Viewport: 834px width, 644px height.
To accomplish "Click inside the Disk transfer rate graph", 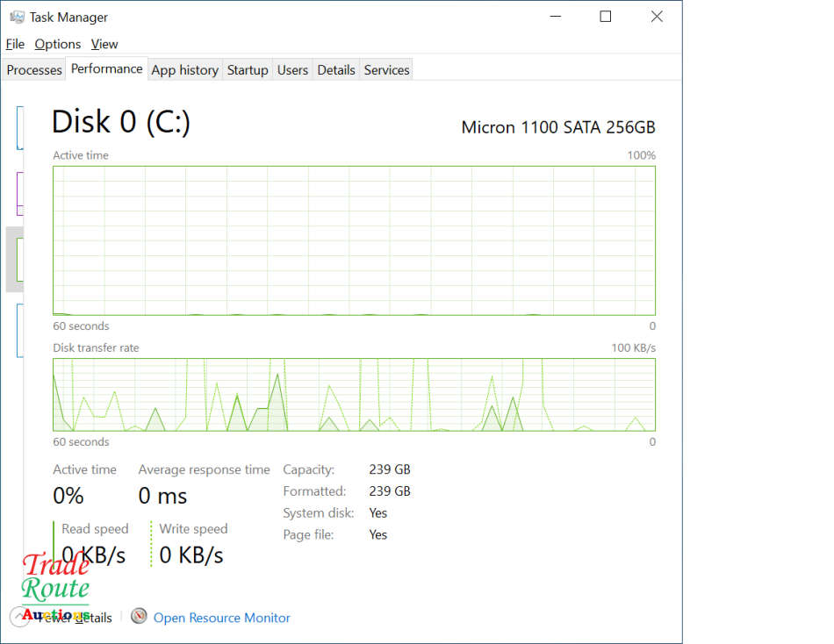I will (x=354, y=395).
